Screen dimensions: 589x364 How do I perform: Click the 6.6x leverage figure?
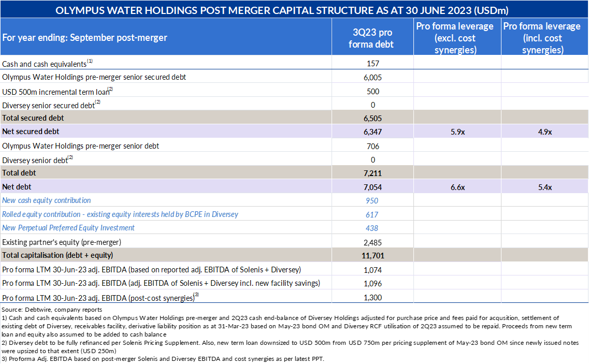[x=457, y=187]
